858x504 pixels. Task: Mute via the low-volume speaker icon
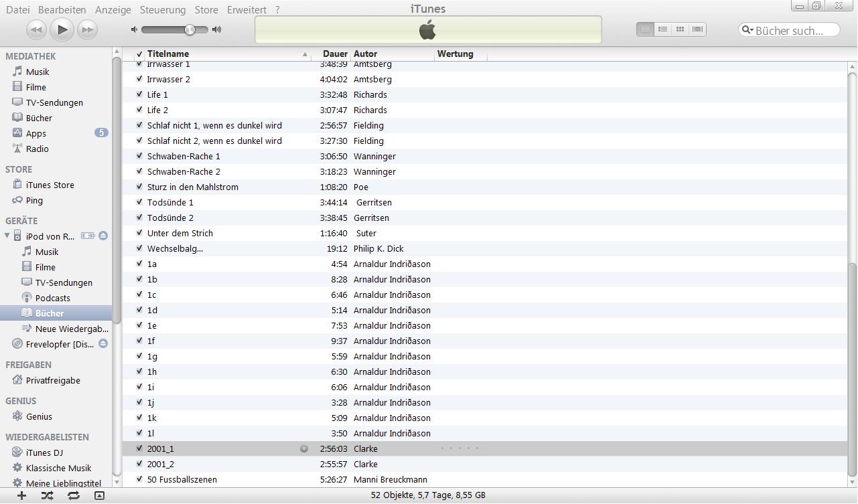click(134, 29)
